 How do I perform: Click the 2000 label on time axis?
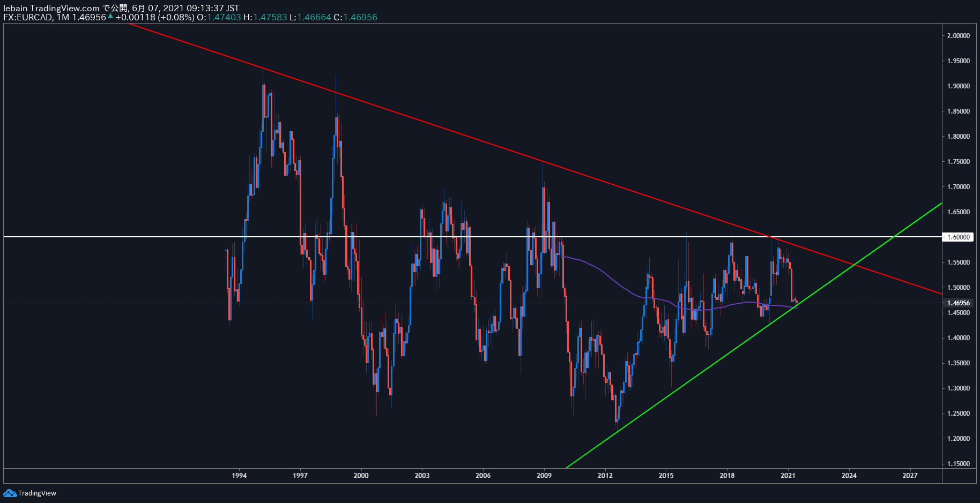[361, 475]
